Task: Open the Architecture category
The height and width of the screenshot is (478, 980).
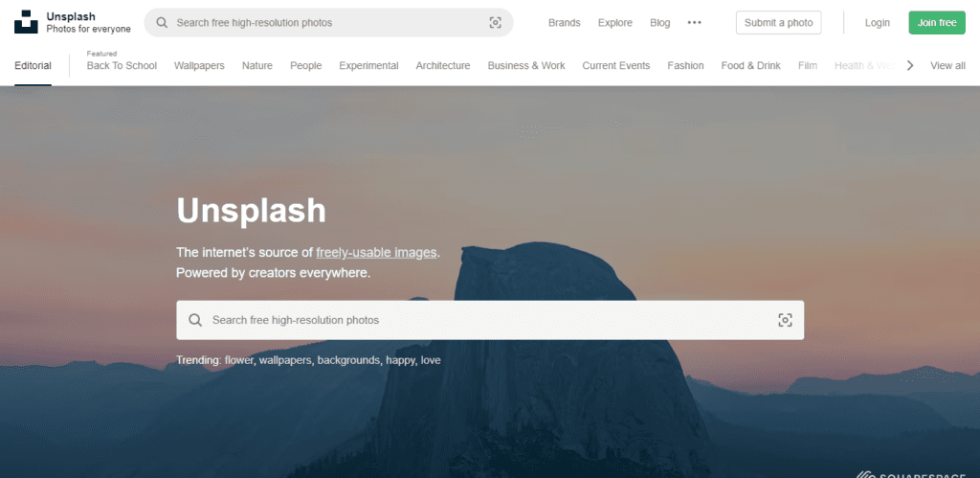Action: click(x=443, y=66)
